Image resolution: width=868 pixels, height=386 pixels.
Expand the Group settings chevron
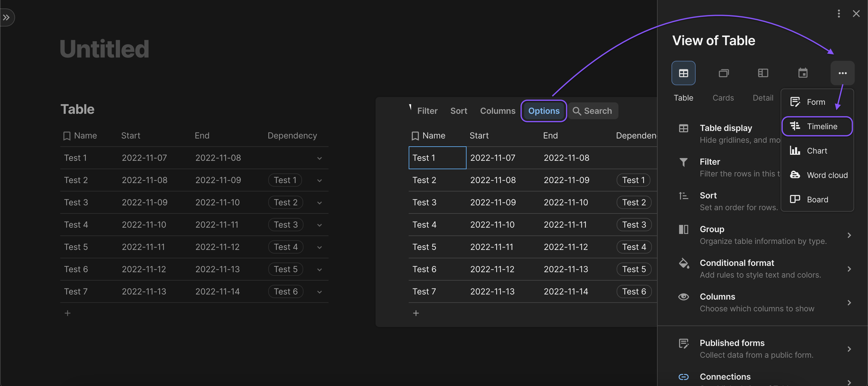[x=849, y=235]
